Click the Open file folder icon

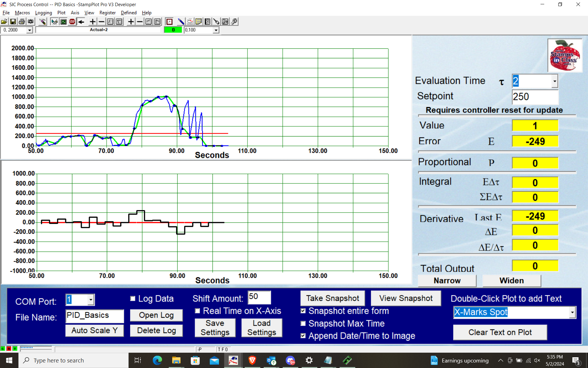[x=4, y=21]
